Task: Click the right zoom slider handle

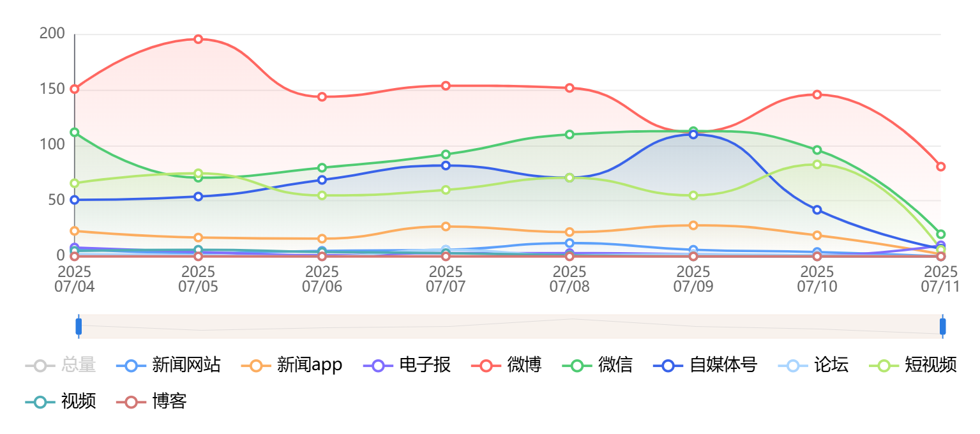Action: point(942,326)
